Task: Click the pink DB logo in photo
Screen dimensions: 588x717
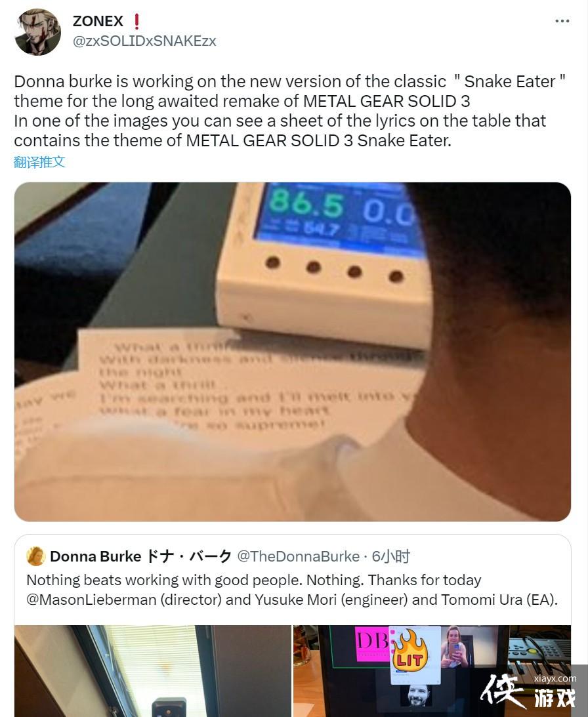Action: tap(372, 644)
